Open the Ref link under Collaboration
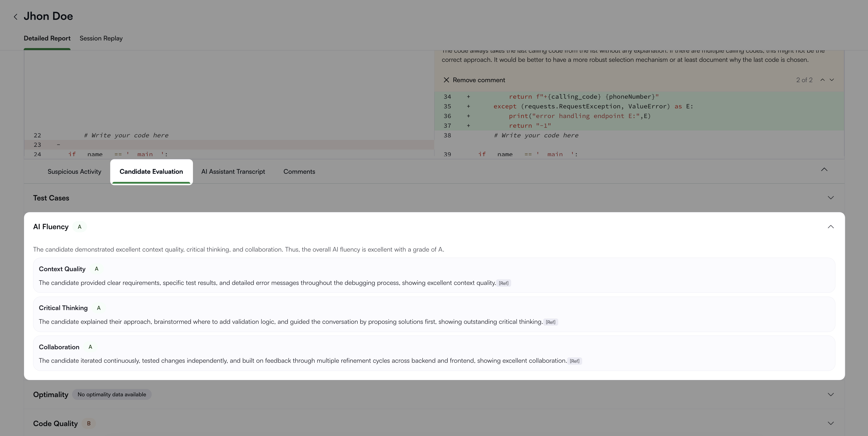868x436 pixels. 574,361
